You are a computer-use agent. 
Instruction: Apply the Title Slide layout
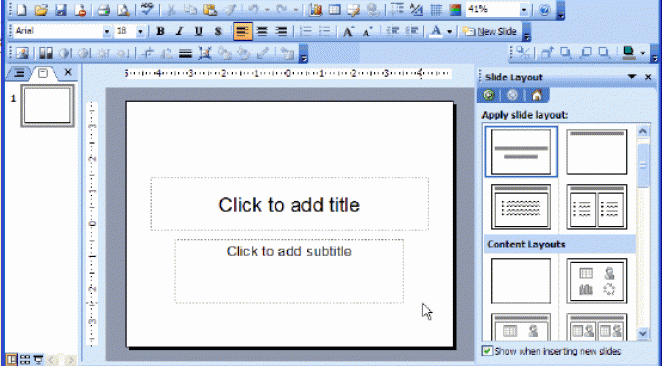click(521, 152)
